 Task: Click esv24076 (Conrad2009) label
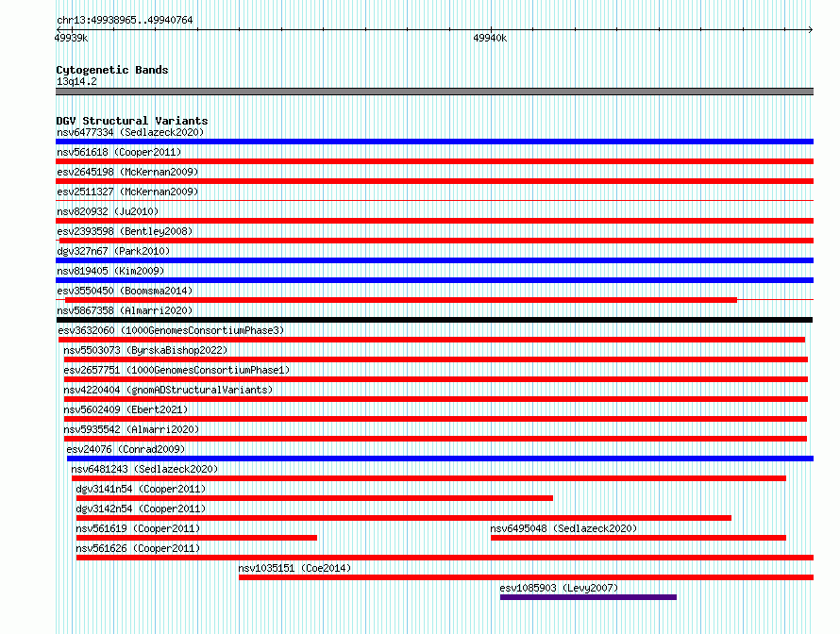(x=126, y=449)
